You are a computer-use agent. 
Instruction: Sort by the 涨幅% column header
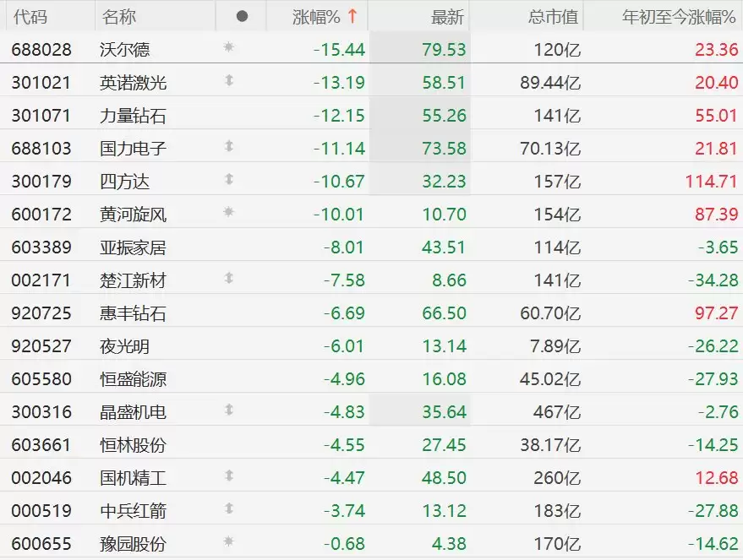[316, 17]
